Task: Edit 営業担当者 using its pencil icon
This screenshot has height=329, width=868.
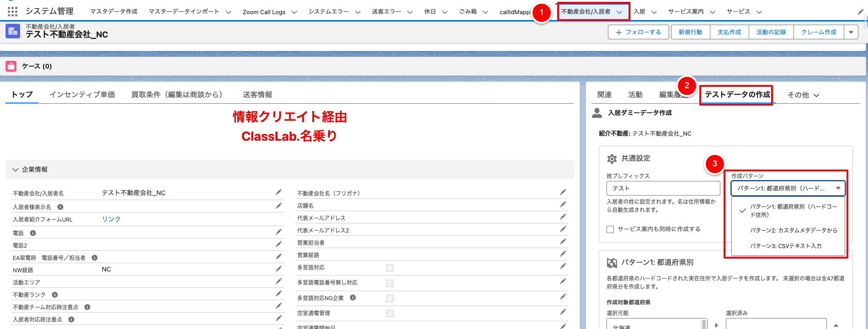Action: click(563, 242)
